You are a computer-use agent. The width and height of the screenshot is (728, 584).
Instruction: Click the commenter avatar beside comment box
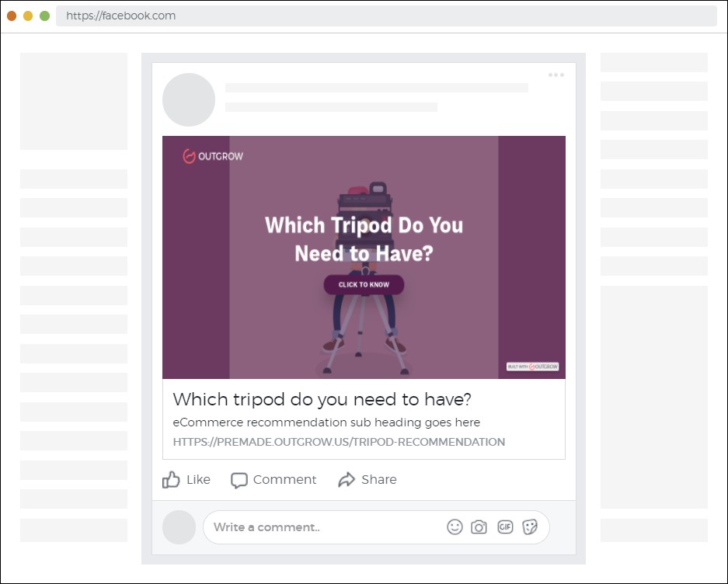tap(179, 527)
